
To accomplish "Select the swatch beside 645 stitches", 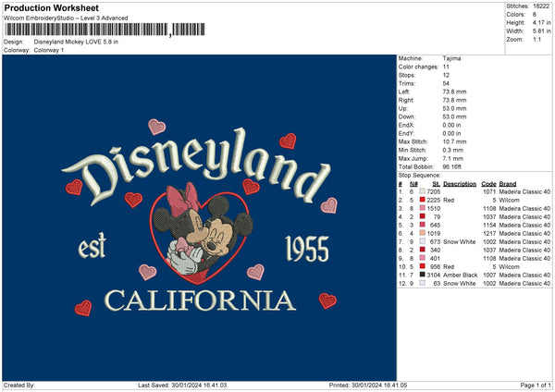I will tap(423, 225).
